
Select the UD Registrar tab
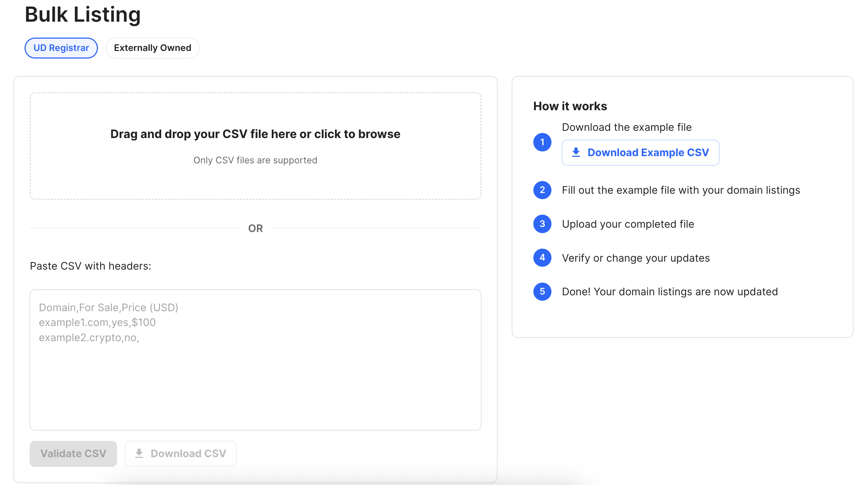tap(61, 48)
